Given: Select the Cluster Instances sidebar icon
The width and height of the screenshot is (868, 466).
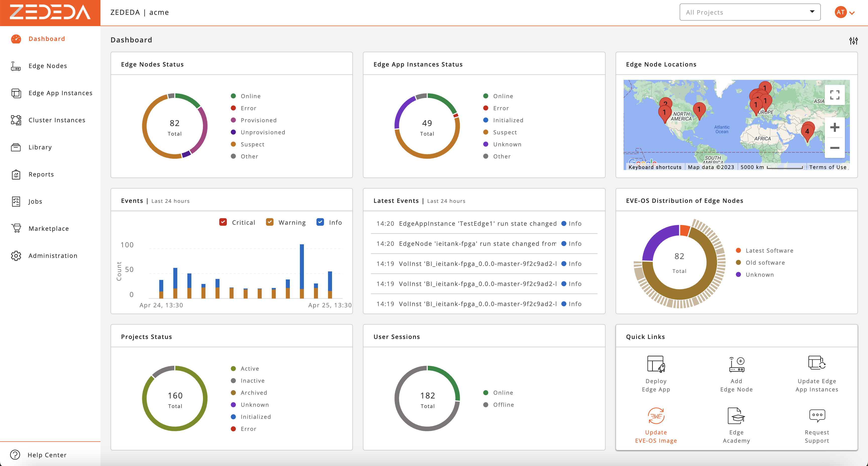Looking at the screenshot, I should 16,120.
